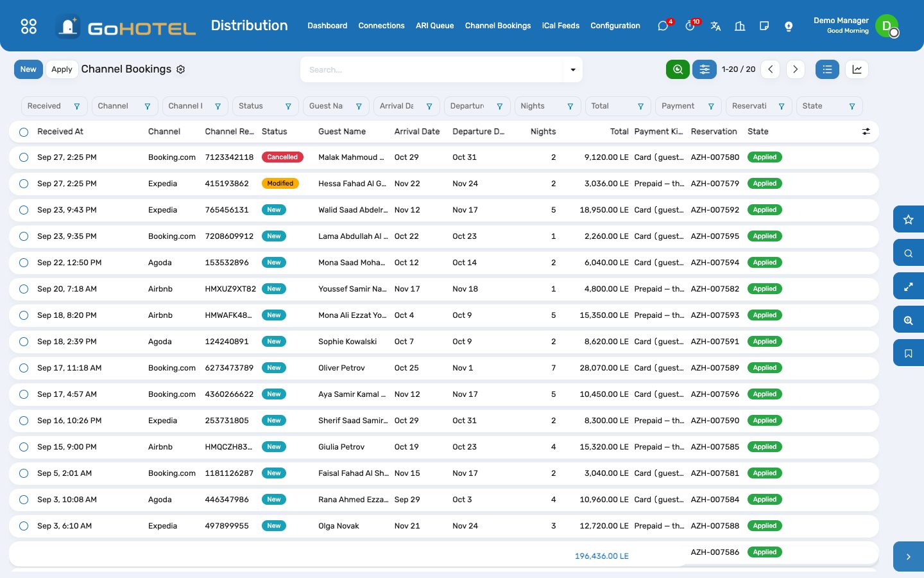Select the row for 415193862
This screenshot has width=924, height=578.
point(24,184)
